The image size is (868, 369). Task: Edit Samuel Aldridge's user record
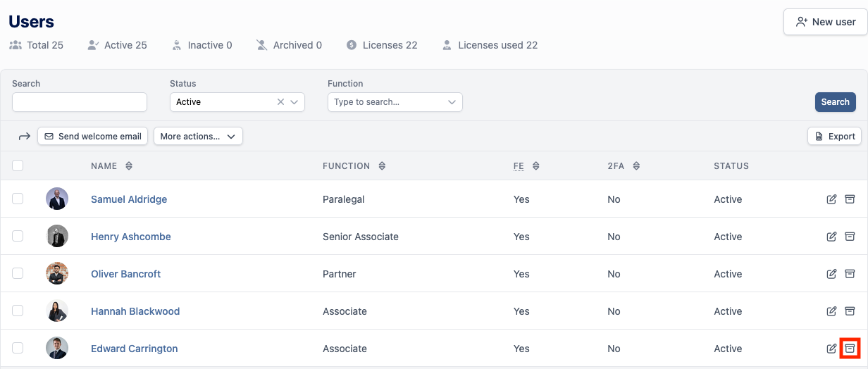click(x=831, y=199)
